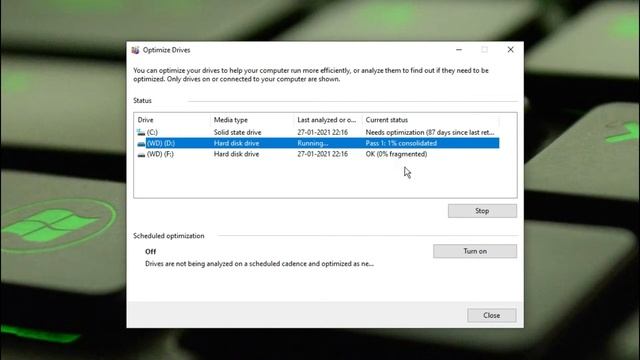Image resolution: width=640 pixels, height=360 pixels.
Task: Select the (C:) drive name
Action: coord(152,132)
